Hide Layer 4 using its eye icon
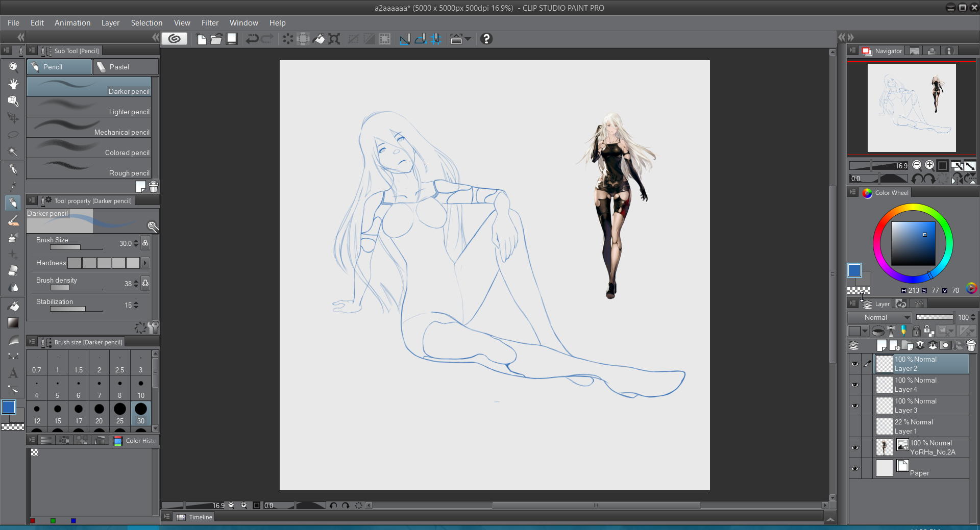This screenshot has height=530, width=980. tap(855, 385)
